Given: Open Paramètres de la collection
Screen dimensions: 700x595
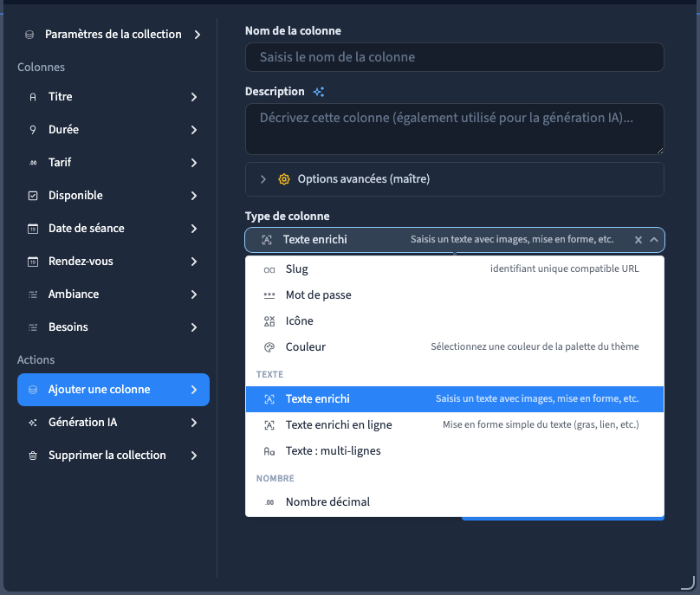Looking at the screenshot, I should coord(113,35).
